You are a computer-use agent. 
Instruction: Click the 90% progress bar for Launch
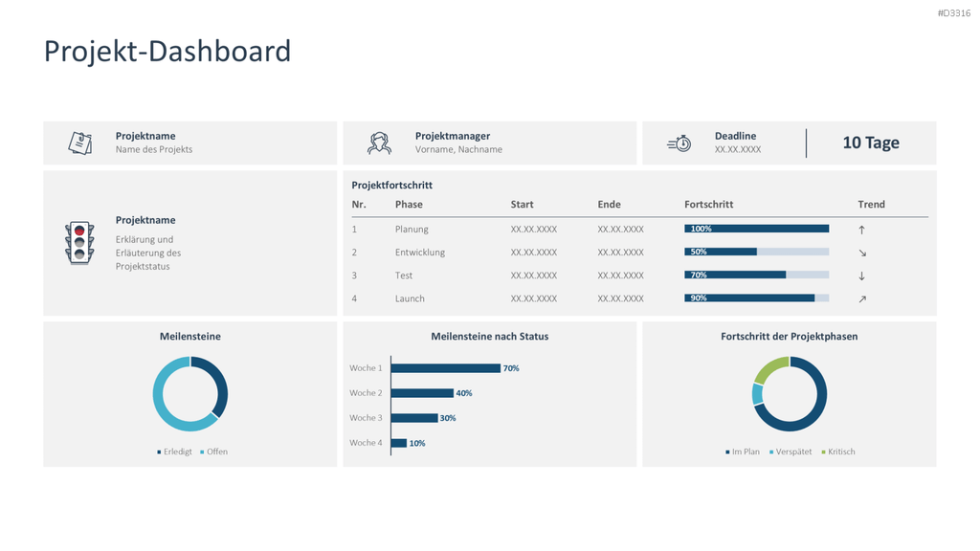[x=756, y=298]
